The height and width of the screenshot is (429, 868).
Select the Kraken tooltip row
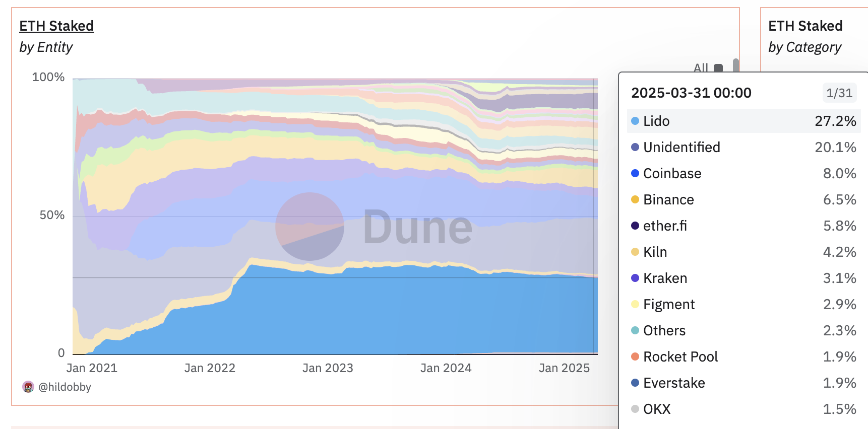[743, 278]
